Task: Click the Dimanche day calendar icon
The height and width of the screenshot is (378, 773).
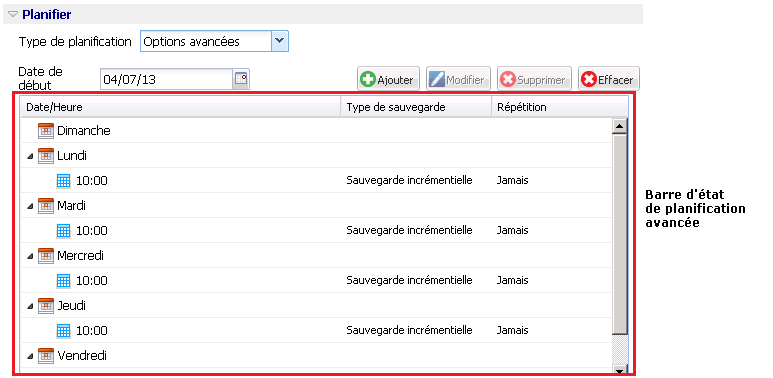Action: click(x=46, y=131)
